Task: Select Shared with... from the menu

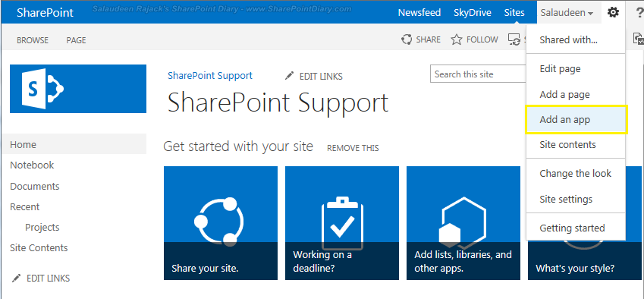Action: 576,39
